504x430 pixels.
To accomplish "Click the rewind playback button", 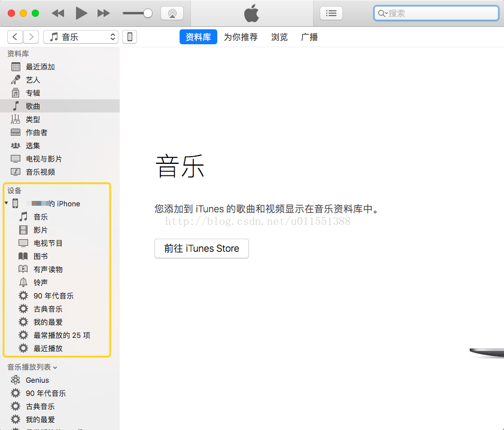I will pos(58,13).
